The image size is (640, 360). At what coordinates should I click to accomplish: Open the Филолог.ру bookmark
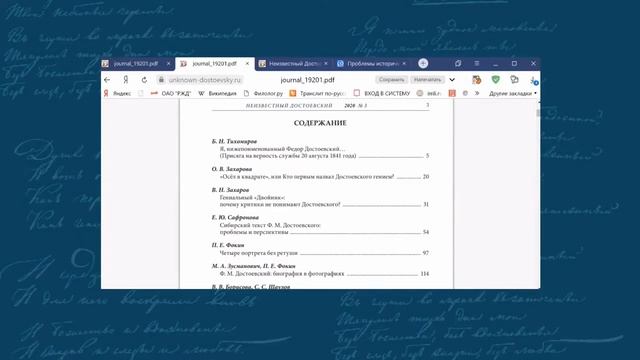263,93
